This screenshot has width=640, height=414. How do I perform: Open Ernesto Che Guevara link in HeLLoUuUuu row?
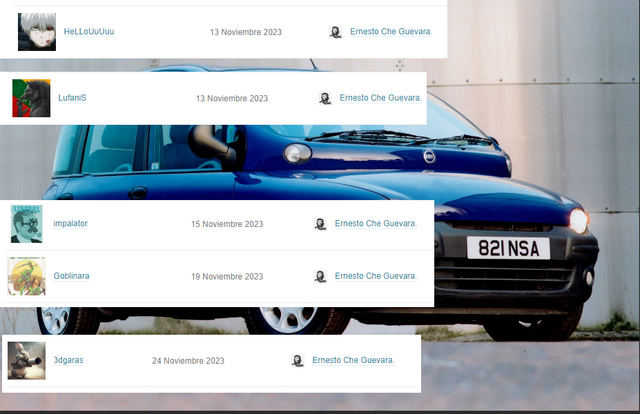[x=391, y=31]
